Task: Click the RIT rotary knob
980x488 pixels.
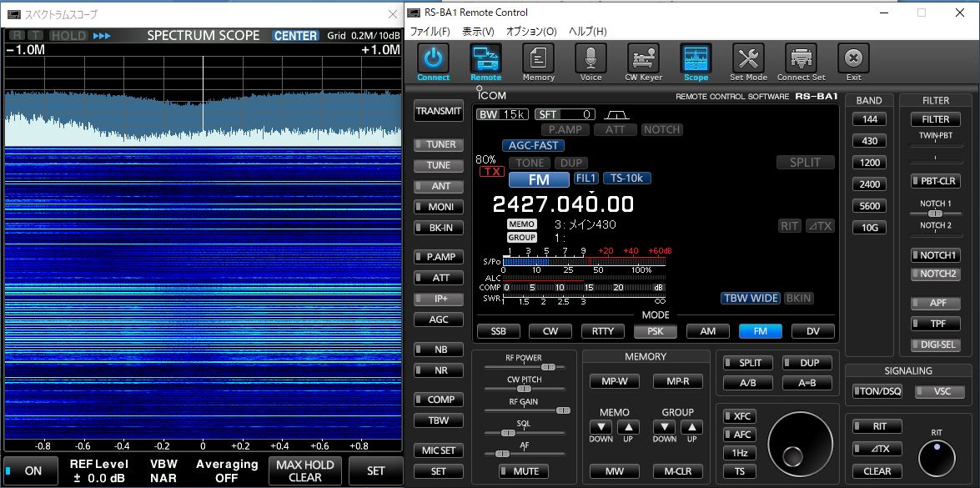Action: (937, 458)
